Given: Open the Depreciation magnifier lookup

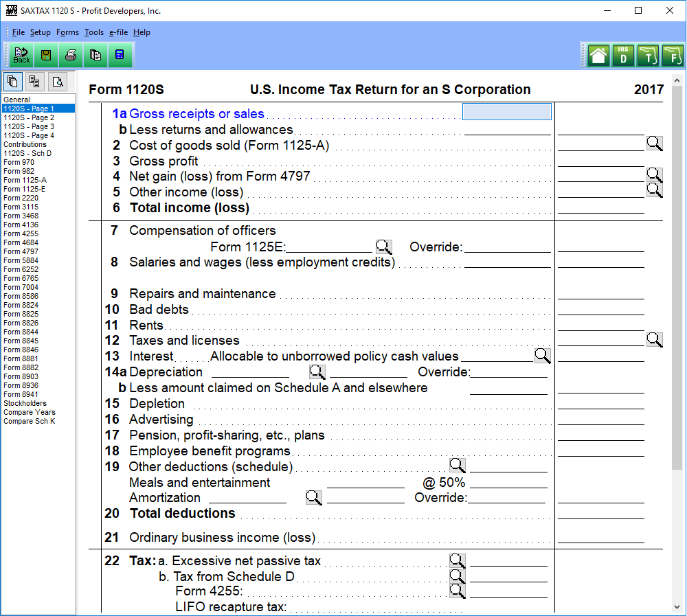Looking at the screenshot, I should click(317, 372).
